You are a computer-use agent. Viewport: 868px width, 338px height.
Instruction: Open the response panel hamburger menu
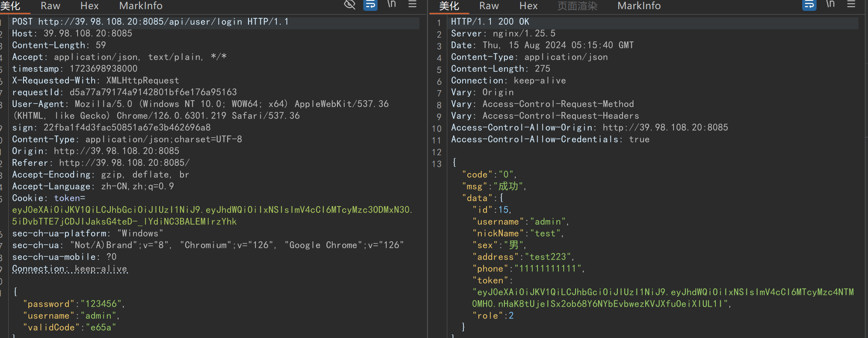click(851, 4)
